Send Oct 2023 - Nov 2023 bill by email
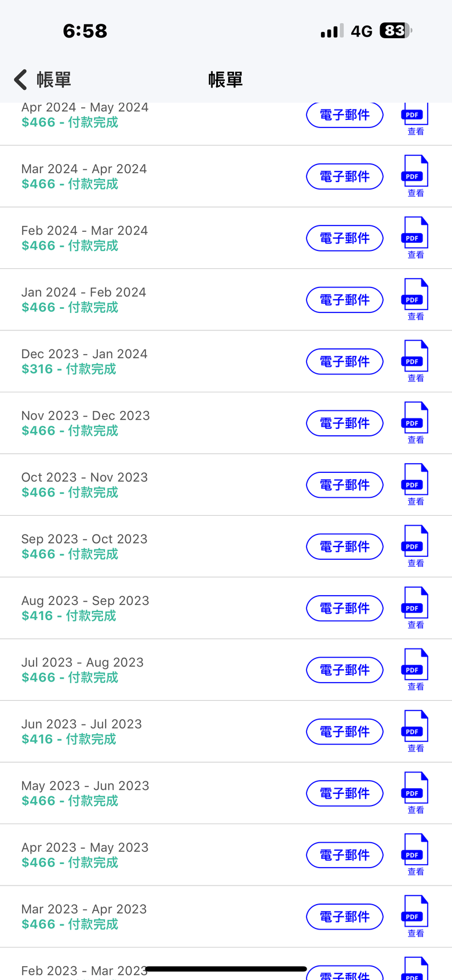Viewport: 452px width, 980px height. [345, 485]
